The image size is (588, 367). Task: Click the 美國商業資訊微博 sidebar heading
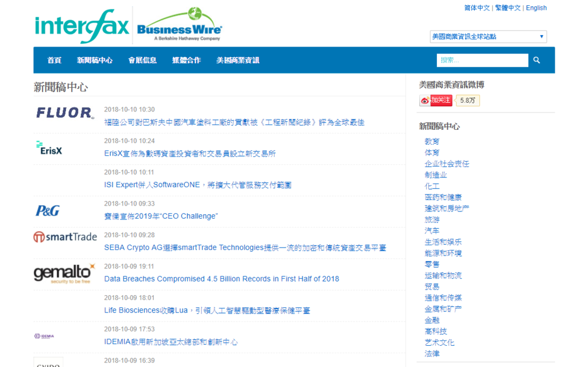point(451,85)
